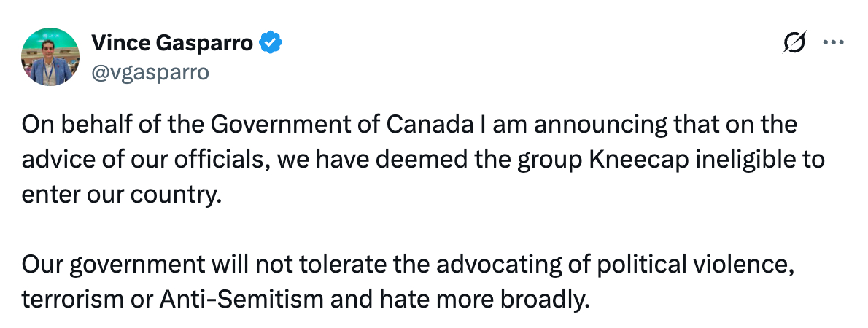This screenshot has height=328, width=868.
Task: Open the Grok explain-post icon
Action: coord(794,44)
